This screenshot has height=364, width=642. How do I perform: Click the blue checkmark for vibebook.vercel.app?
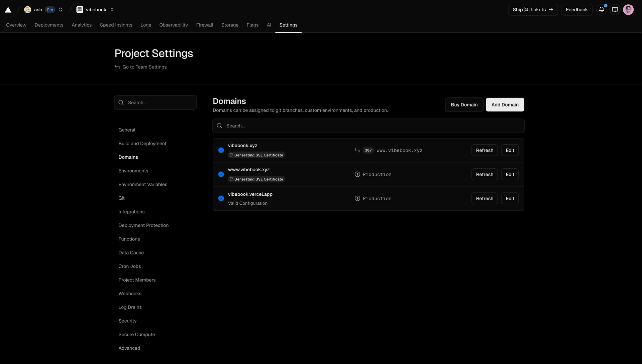pos(221,198)
